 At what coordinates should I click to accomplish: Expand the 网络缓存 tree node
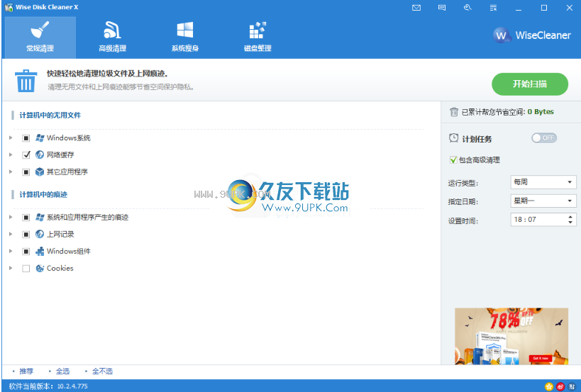coord(11,155)
